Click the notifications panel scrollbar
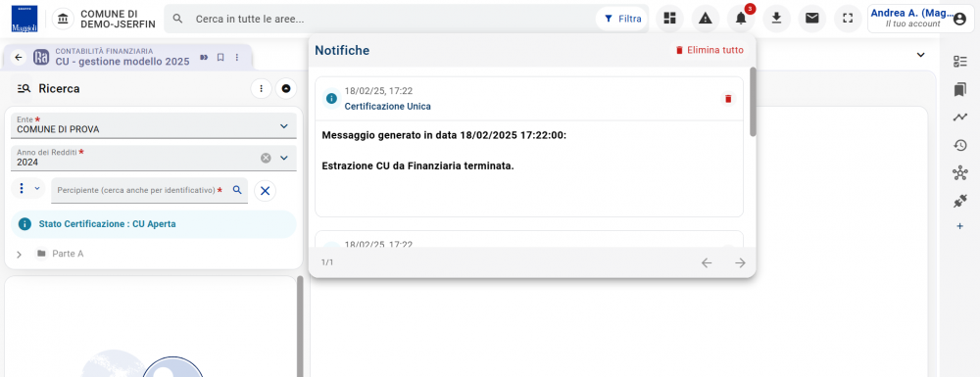 [x=753, y=102]
